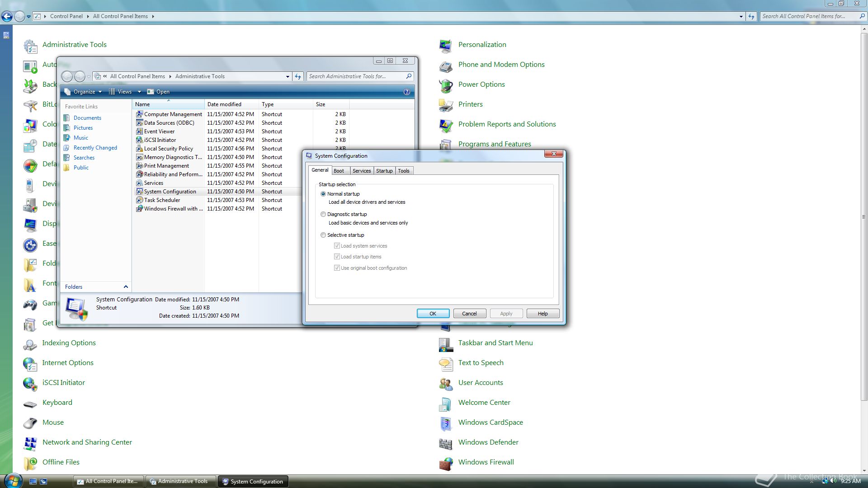
Task: Sort by Date modified column header
Action: 231,104
